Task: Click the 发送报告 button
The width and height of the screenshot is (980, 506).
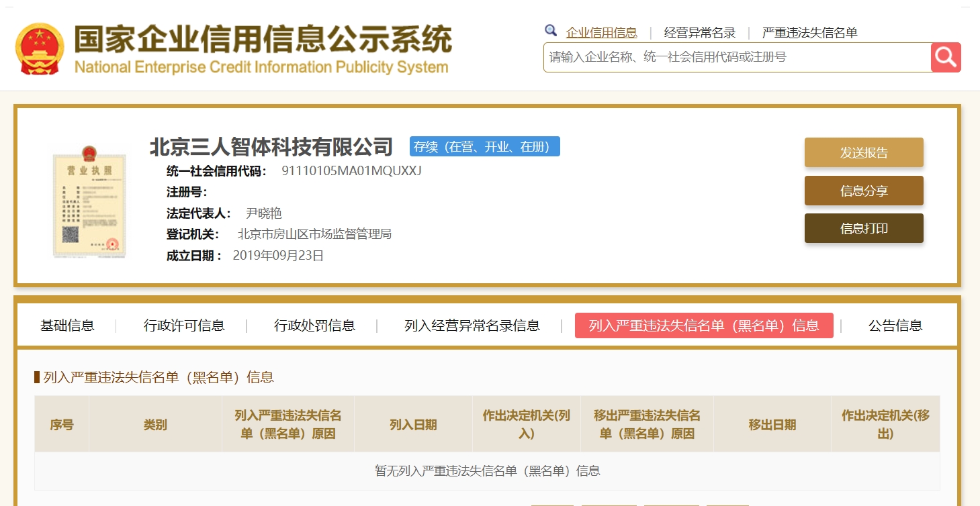Action: [864, 152]
